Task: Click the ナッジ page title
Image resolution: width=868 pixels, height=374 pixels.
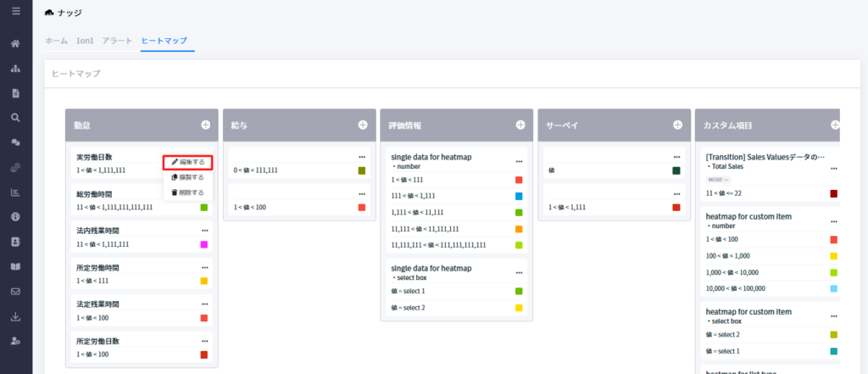Action: 70,12
